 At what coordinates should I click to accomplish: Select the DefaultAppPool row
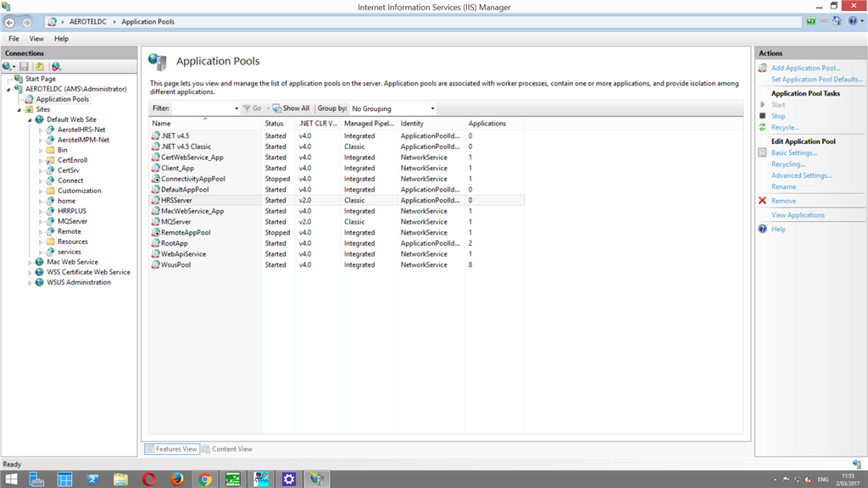(x=337, y=190)
